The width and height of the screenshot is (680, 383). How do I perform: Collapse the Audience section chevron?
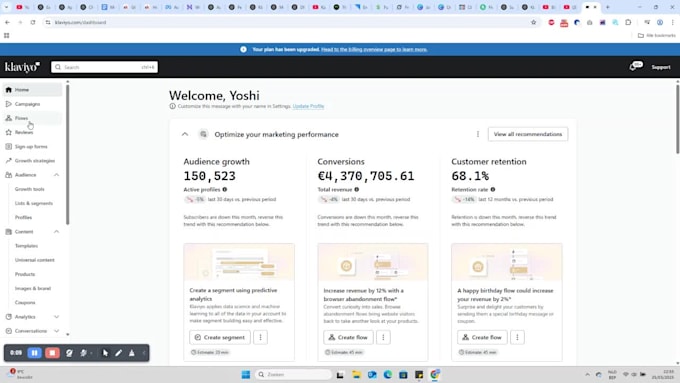tap(56, 175)
